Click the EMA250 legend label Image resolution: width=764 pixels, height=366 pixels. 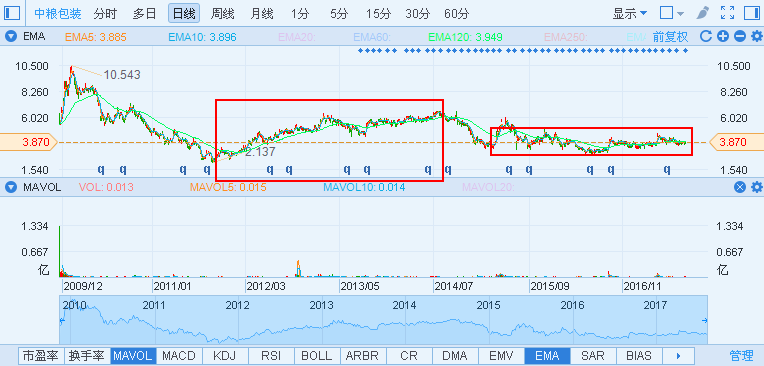tap(566, 37)
